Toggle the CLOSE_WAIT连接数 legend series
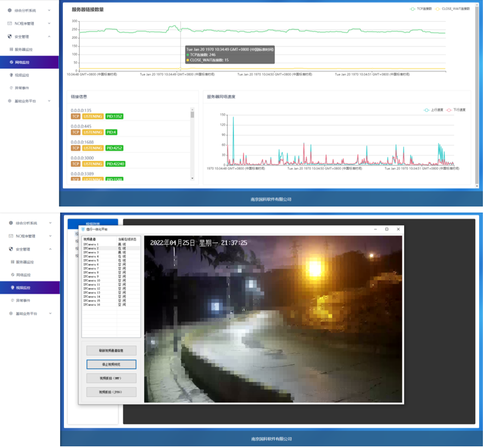 [x=452, y=9]
